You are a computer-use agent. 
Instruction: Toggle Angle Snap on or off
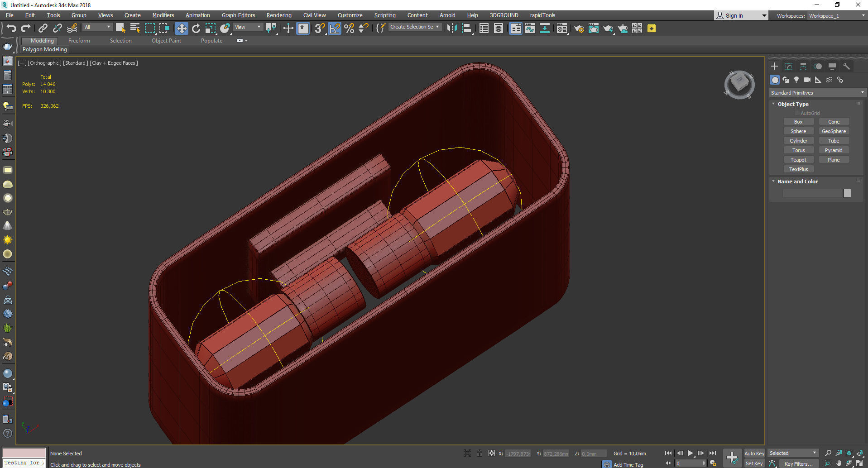[335, 29]
